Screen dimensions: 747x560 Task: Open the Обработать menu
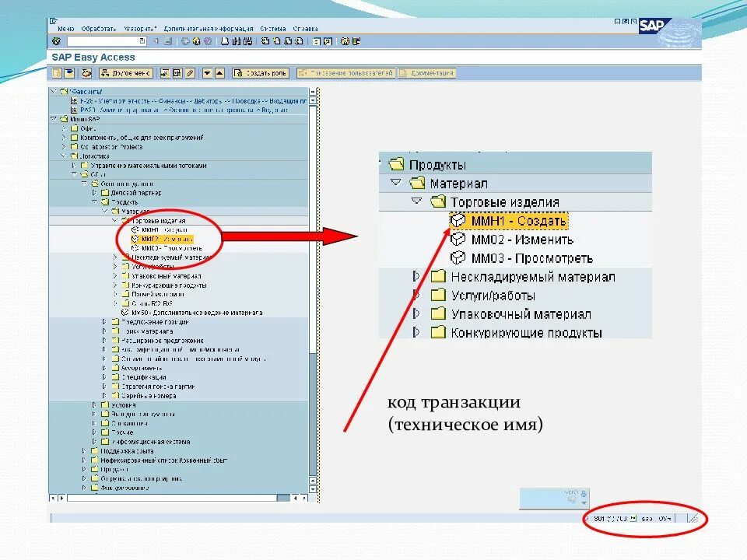(x=99, y=29)
